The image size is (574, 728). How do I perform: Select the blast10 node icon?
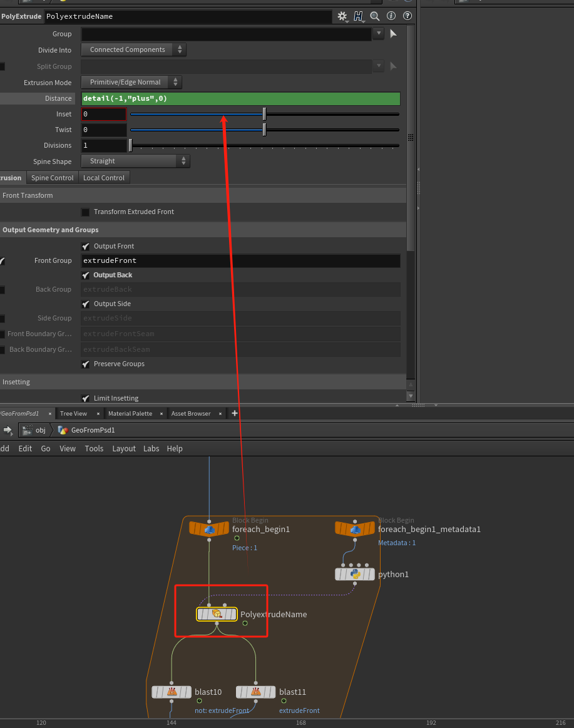(x=172, y=692)
